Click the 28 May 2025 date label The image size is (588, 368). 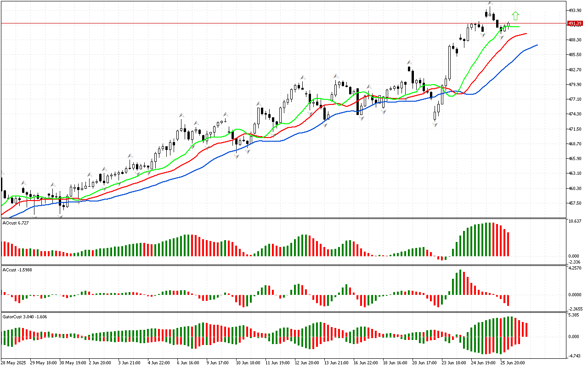[14, 362]
